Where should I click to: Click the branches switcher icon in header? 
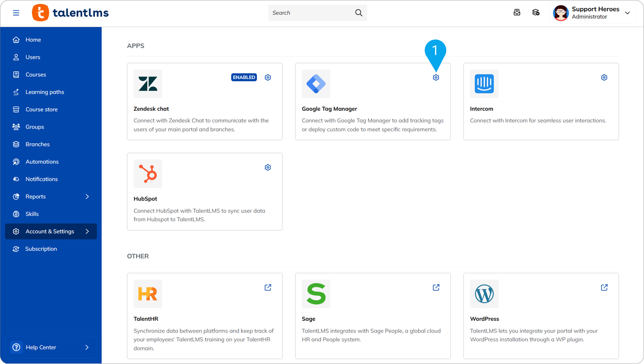click(535, 13)
